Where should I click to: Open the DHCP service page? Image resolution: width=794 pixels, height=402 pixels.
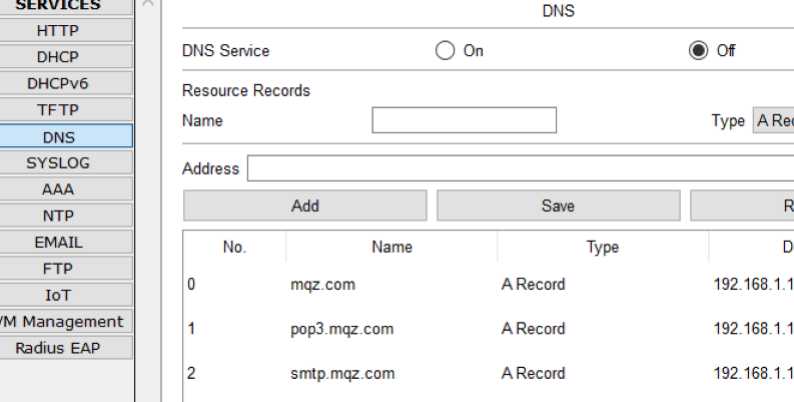coord(58,57)
